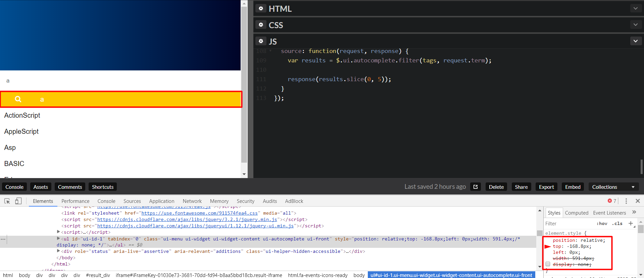
Task: Go to the Application tab
Action: click(162, 201)
